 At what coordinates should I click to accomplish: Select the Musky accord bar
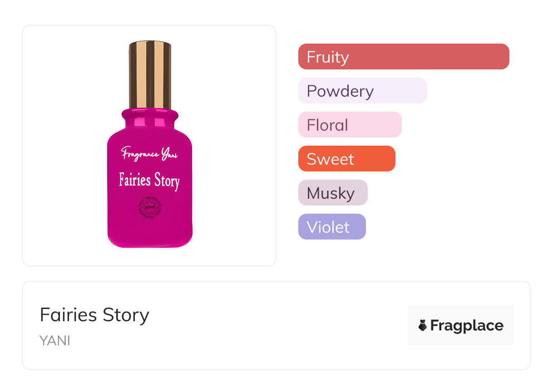click(x=332, y=193)
